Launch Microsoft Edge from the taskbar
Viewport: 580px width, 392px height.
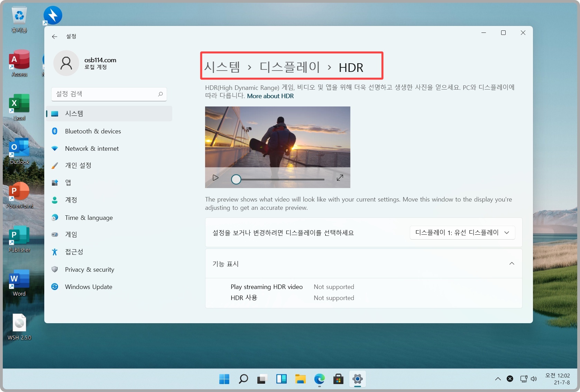(x=319, y=379)
